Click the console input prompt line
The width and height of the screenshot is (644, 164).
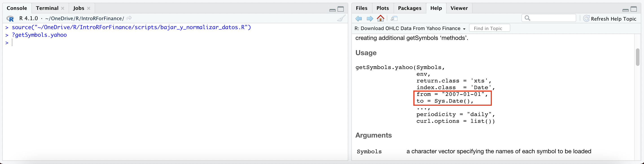[175, 43]
